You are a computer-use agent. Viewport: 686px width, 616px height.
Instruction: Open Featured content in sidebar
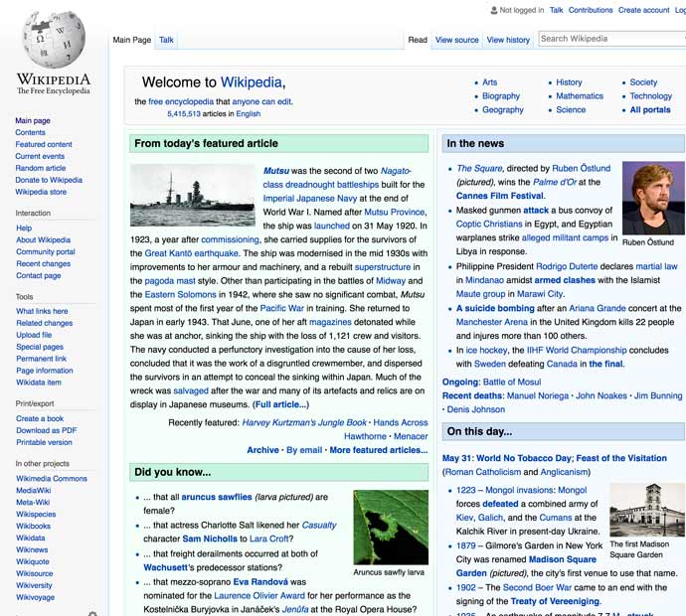[x=44, y=144]
